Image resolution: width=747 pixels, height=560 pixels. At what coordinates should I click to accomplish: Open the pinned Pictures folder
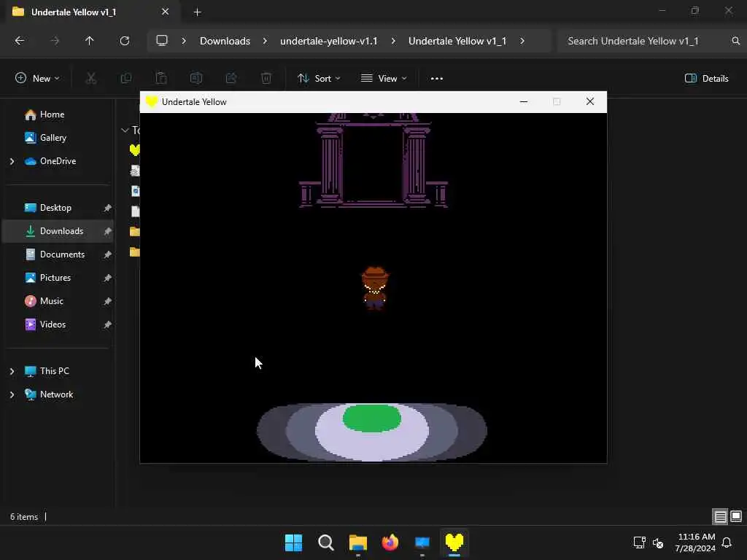tap(58, 278)
